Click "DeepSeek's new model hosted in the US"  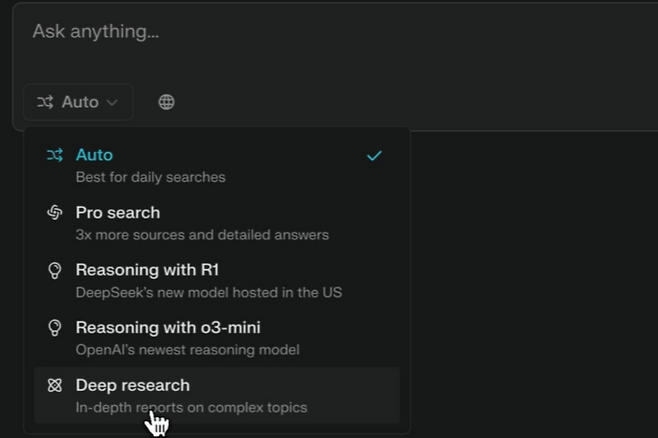pyautogui.click(x=208, y=292)
